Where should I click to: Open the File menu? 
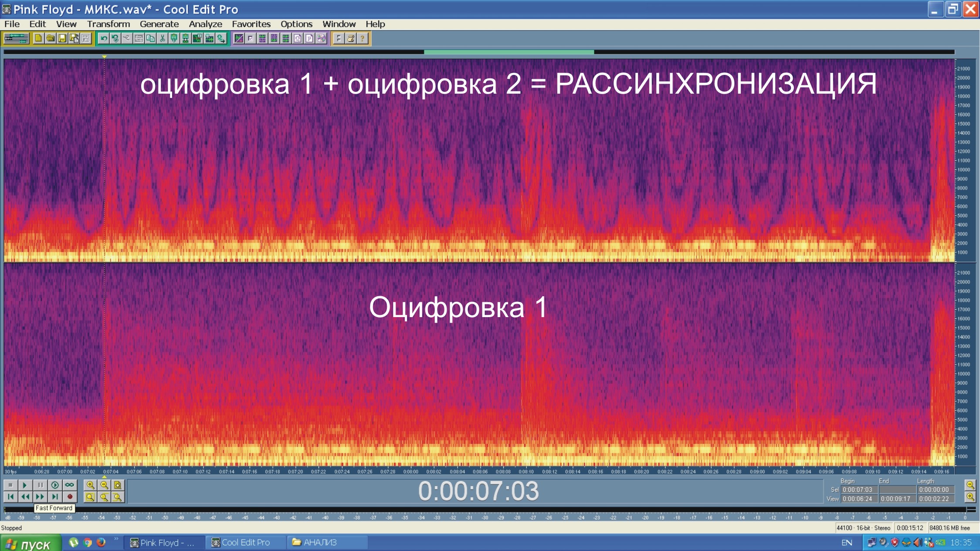[12, 24]
